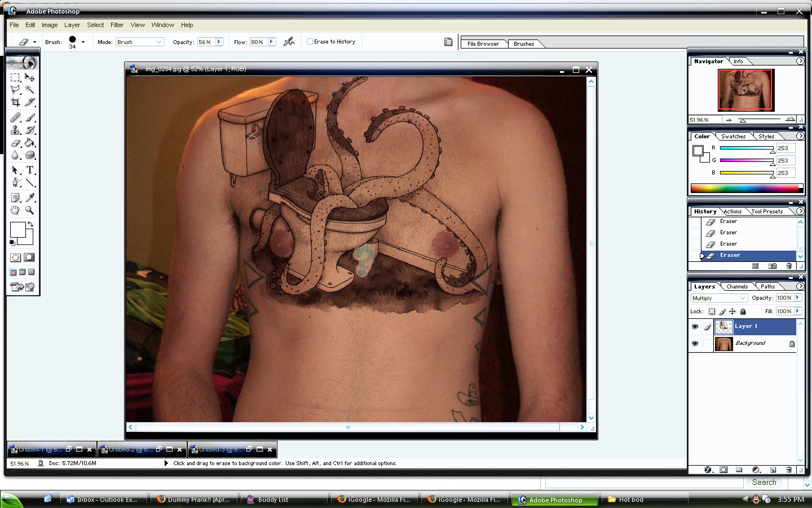
Task: Select the Paint Bucket tool
Action: point(30,143)
